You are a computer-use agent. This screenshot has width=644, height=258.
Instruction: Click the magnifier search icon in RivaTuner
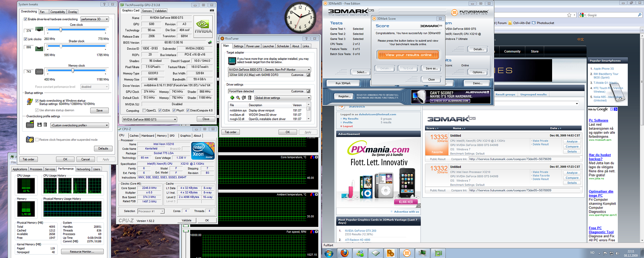tap(238, 98)
